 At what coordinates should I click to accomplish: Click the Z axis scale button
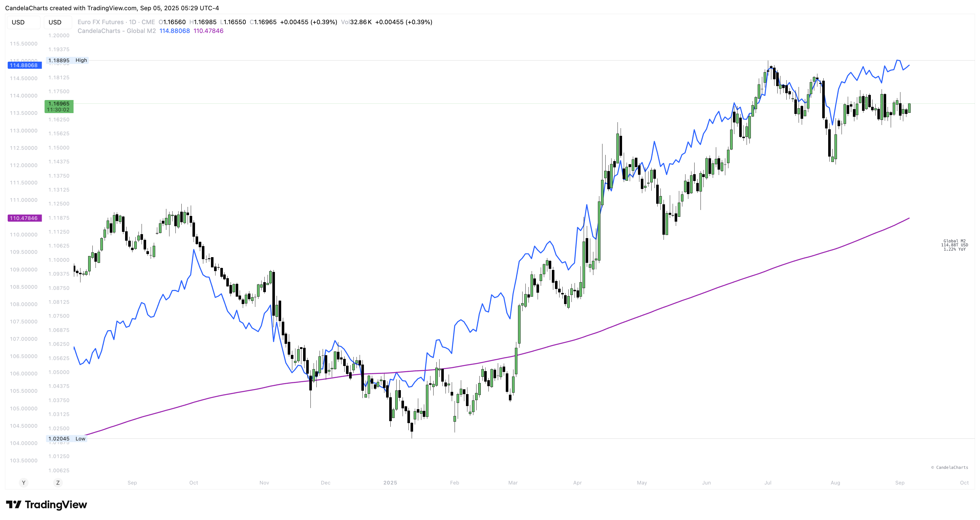pyautogui.click(x=58, y=483)
